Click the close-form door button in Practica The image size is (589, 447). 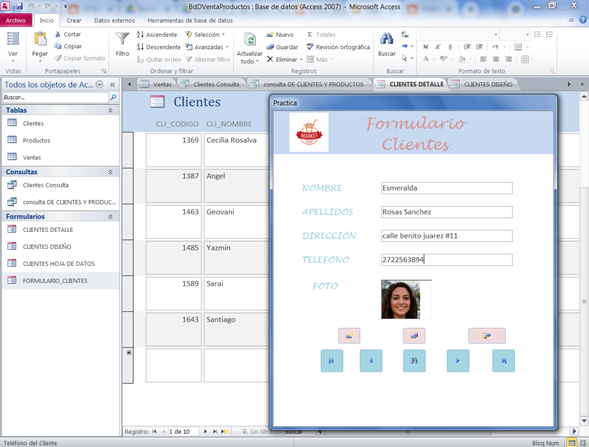pyautogui.click(x=487, y=336)
